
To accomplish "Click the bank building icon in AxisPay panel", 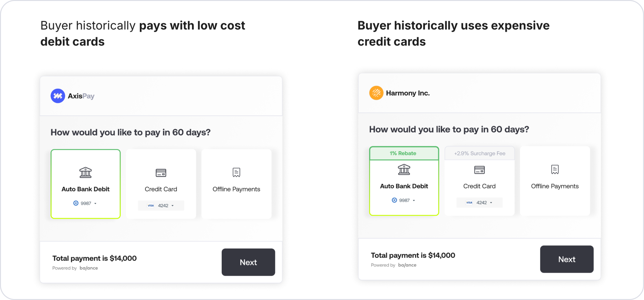I will click(86, 172).
